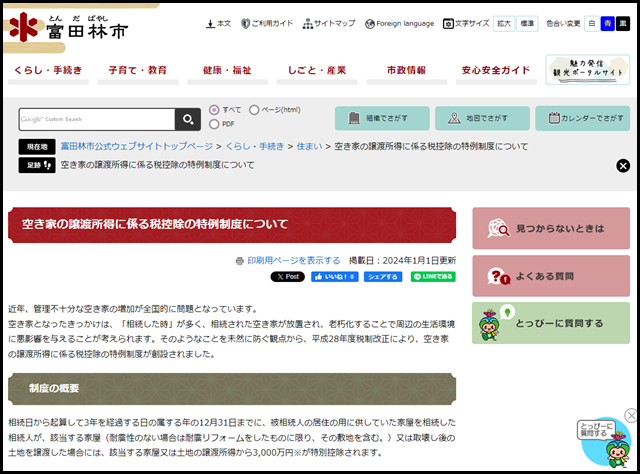The width and height of the screenshot is (640, 474).
Task: Click 現在地 current location label
Action: [37, 147]
